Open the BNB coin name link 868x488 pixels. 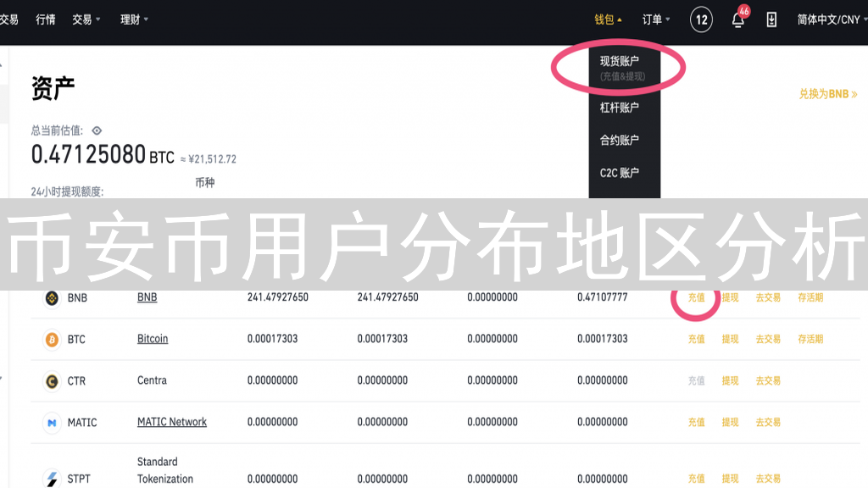[x=147, y=297]
